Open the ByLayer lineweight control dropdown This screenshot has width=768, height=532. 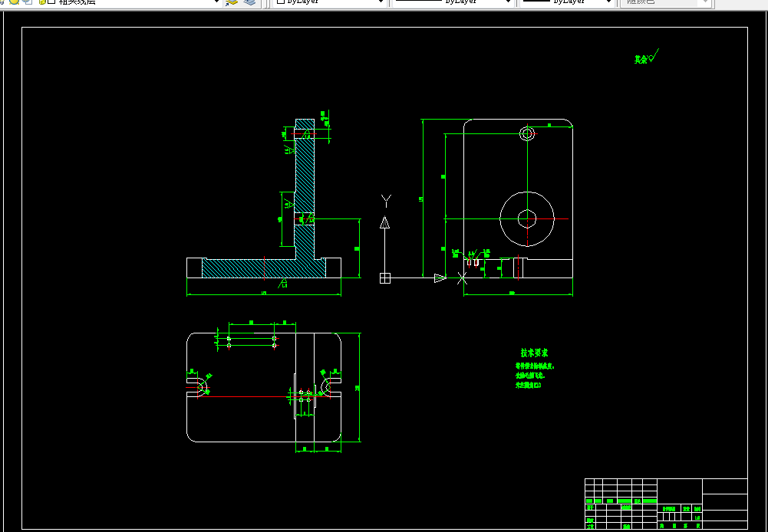pos(567,2)
